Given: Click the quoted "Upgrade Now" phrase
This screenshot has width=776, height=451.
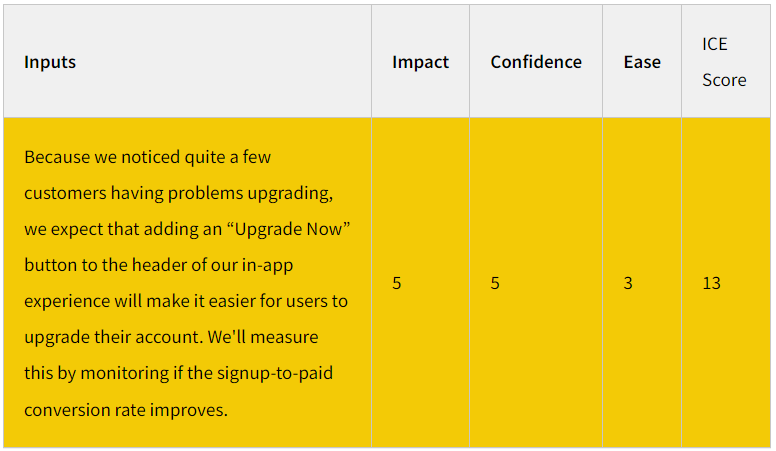Looking at the screenshot, I should (x=288, y=229).
